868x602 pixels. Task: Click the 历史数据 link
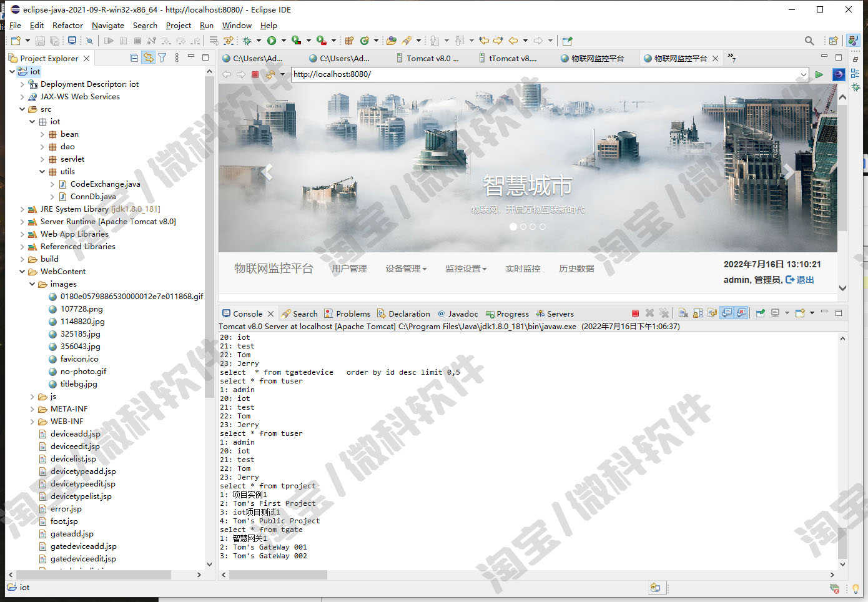pyautogui.click(x=576, y=269)
